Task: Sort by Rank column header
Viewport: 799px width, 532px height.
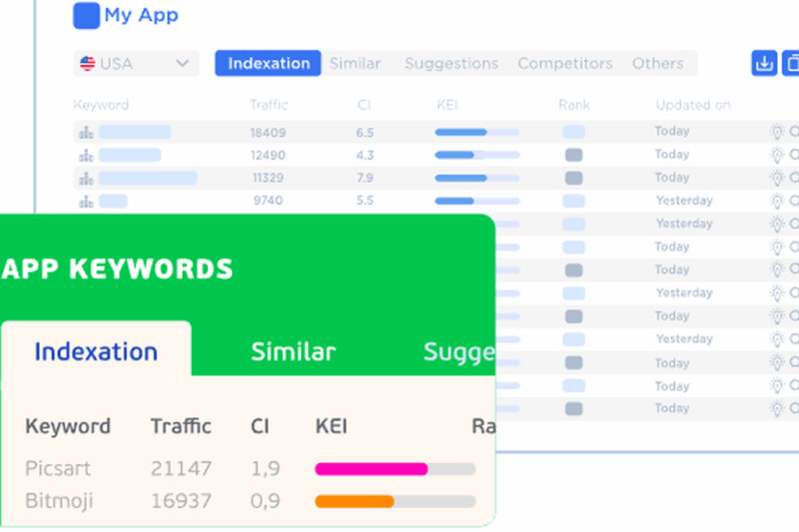Action: click(x=573, y=105)
